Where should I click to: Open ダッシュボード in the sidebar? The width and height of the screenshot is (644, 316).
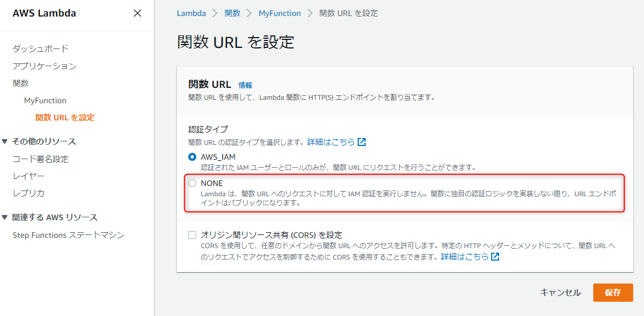(40, 48)
